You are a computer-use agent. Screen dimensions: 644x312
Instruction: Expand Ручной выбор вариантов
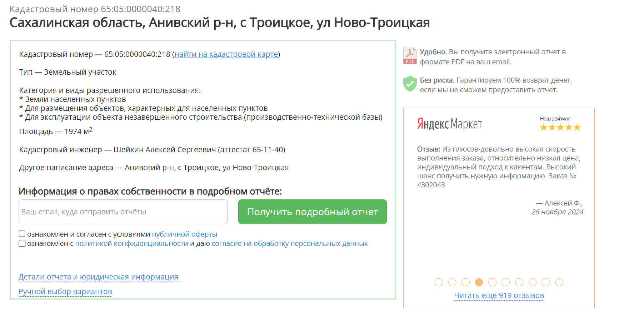(x=65, y=292)
